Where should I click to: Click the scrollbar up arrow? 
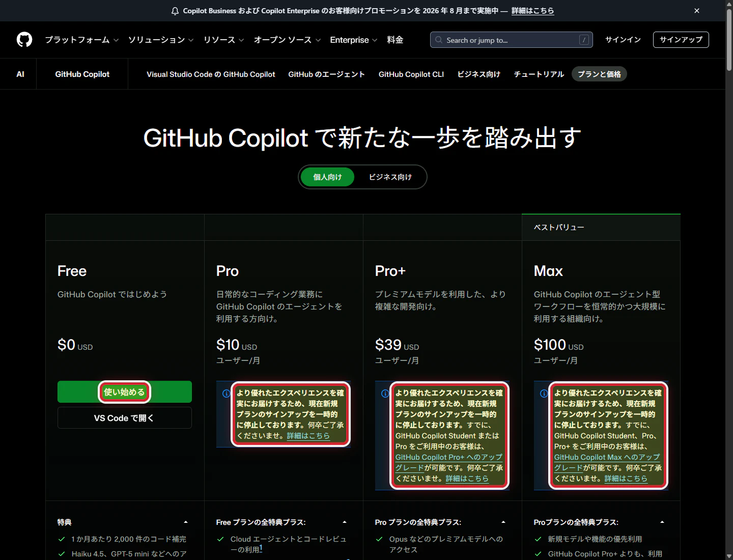(729, 4)
